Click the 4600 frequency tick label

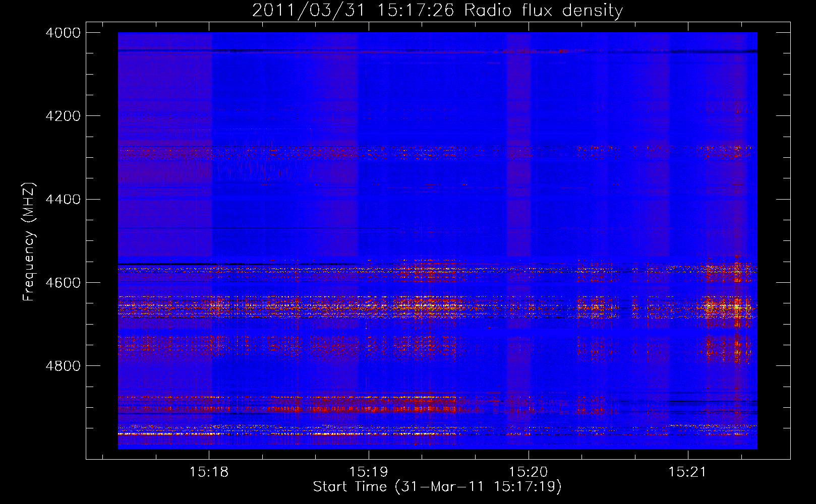[x=63, y=283]
